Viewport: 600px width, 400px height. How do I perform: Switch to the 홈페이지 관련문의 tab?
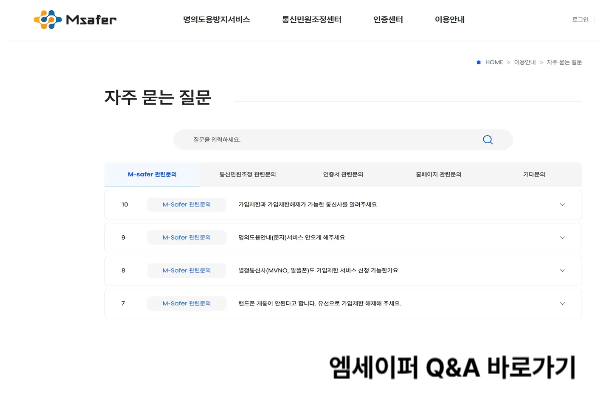[439, 174]
